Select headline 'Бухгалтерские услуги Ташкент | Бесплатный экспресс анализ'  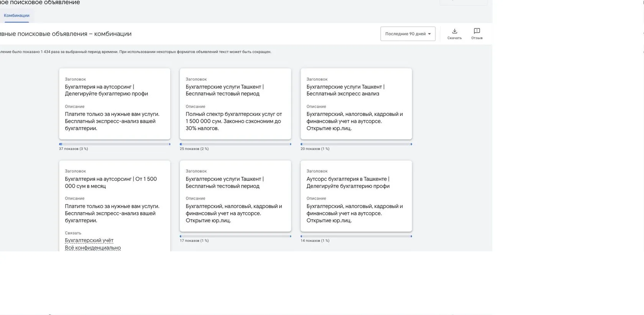point(345,90)
